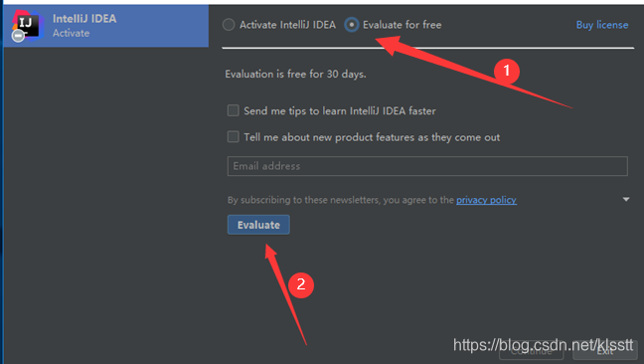Choose the Activate IntelliJ IDEA radio option
Screen dimensions: 644x364
click(x=229, y=25)
